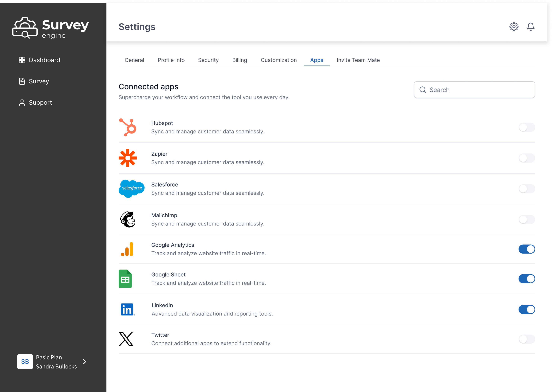Open Support in the sidebar
This screenshot has height=392, width=552.
36,103
